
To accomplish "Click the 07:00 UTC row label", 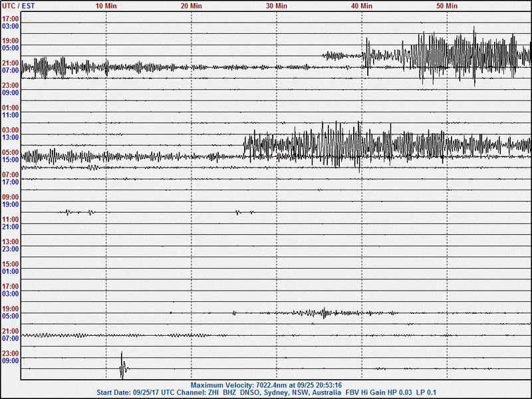I will coord(11,175).
